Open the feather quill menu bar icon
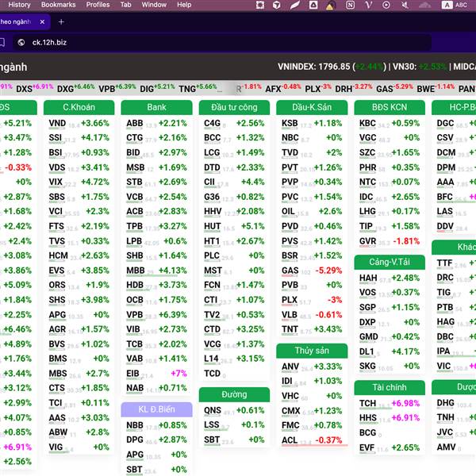476x476 pixels. (x=294, y=5)
